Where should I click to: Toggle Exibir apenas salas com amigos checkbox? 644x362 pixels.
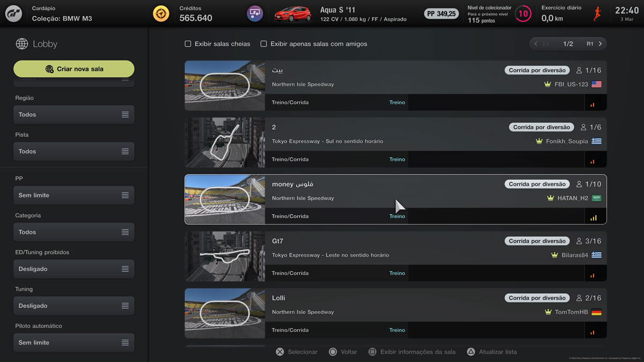point(264,44)
